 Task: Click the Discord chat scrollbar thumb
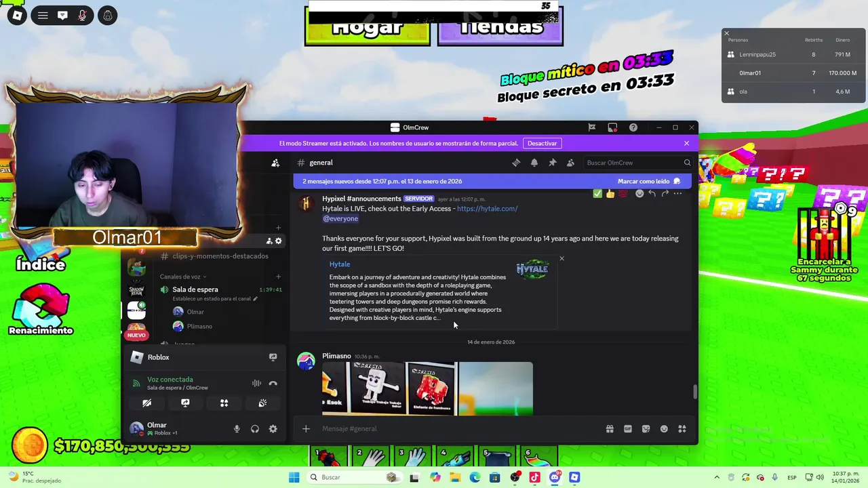click(x=694, y=391)
